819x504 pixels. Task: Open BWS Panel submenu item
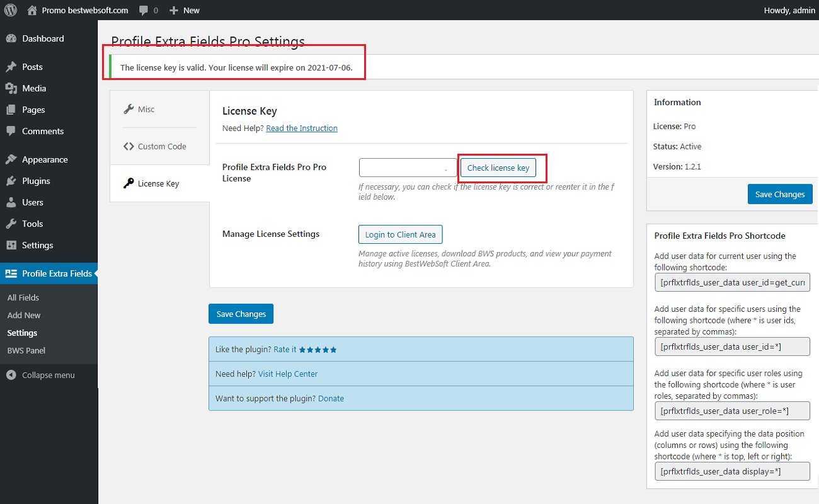coord(26,350)
